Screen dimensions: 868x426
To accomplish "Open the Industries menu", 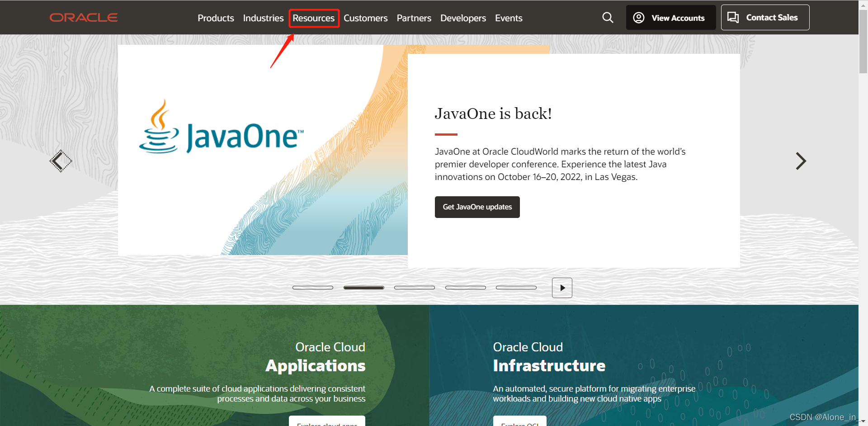I will [x=263, y=18].
